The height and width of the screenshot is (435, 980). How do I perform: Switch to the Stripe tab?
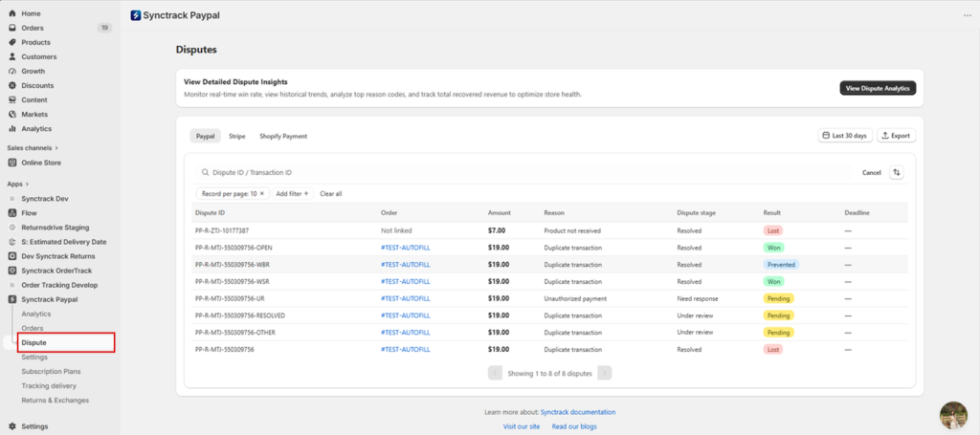(x=237, y=136)
